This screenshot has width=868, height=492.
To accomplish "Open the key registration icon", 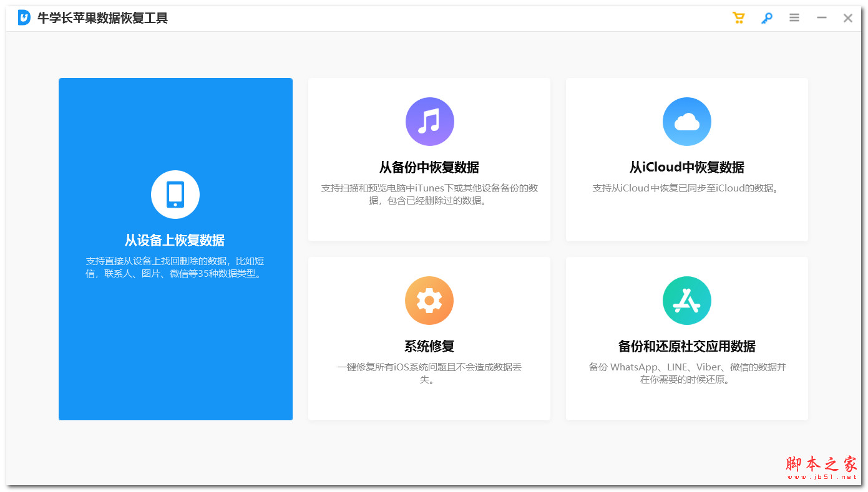I will click(x=766, y=17).
